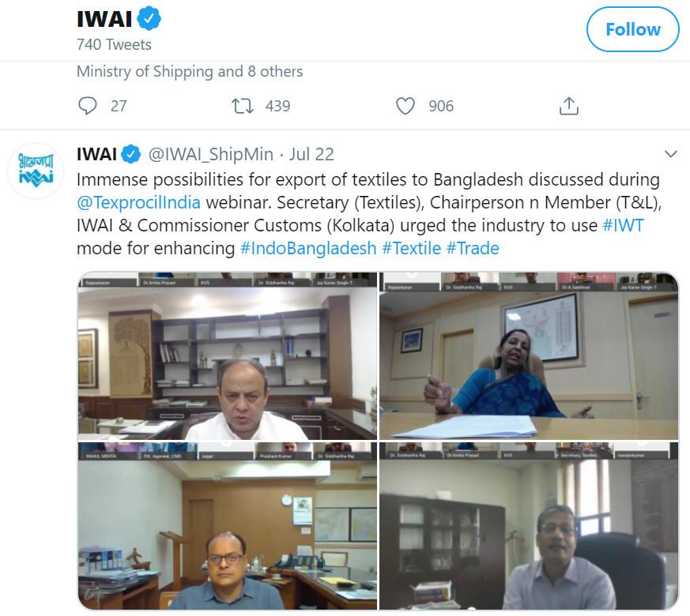Like the tweet with the heart icon

(x=405, y=106)
